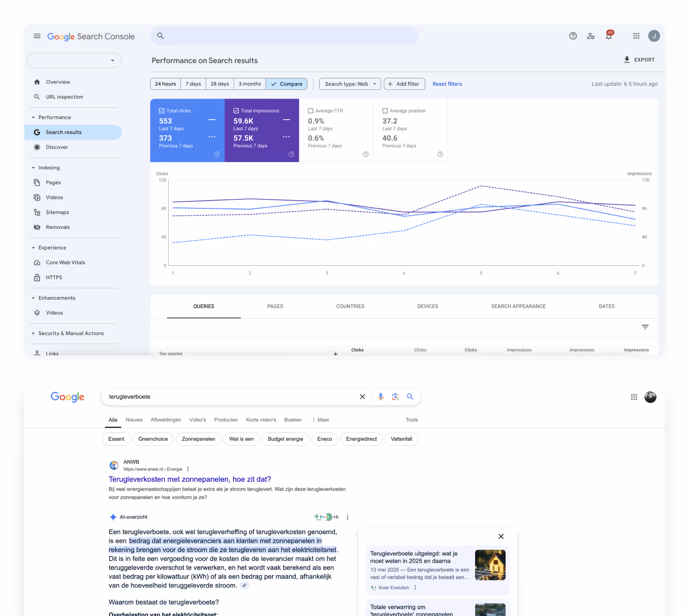Switch to the SEARCH APPEARANCE tab
The height and width of the screenshot is (616, 689).
pyautogui.click(x=518, y=306)
